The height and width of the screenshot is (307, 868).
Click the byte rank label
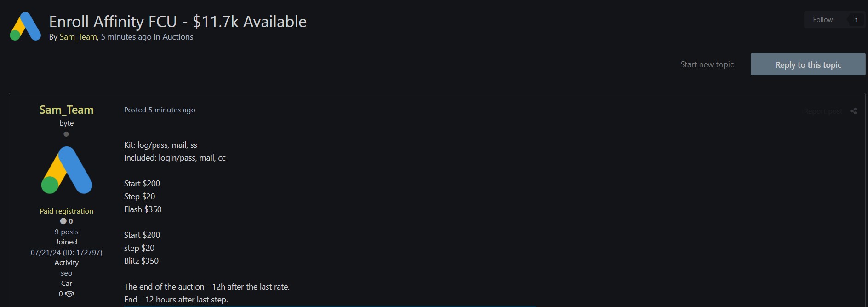[x=66, y=123]
